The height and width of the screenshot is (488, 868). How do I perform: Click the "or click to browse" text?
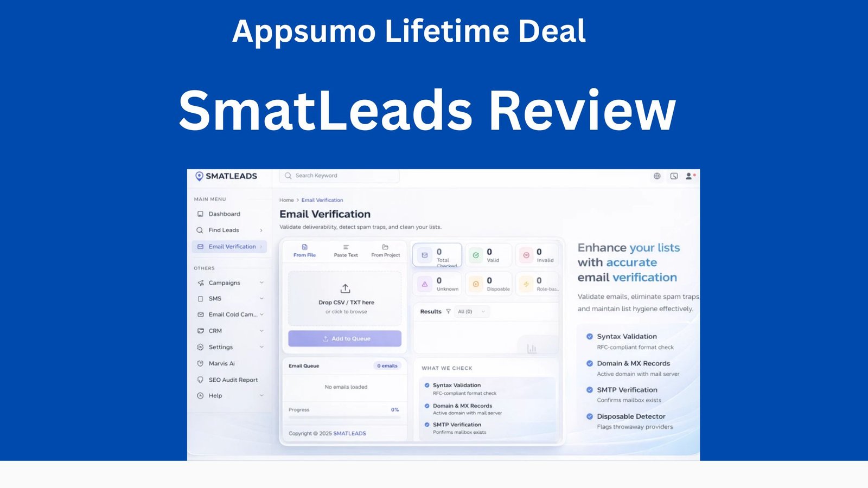(346, 312)
